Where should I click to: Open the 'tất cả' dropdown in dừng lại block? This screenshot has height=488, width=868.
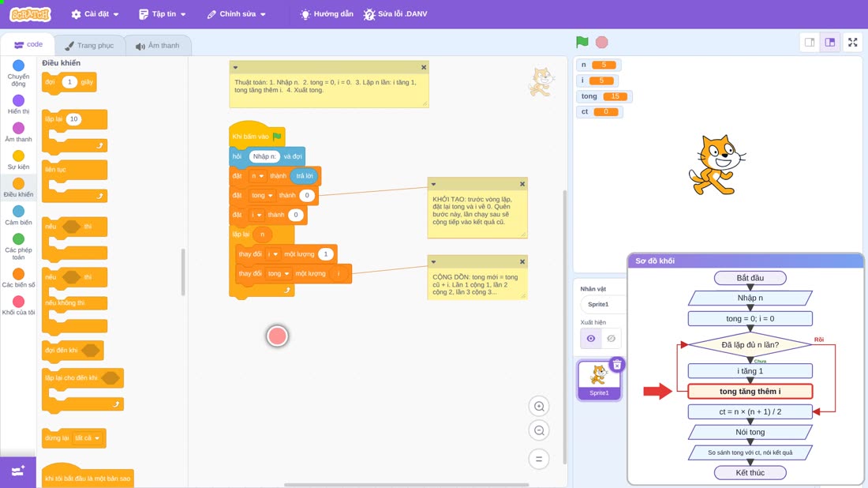coord(88,438)
